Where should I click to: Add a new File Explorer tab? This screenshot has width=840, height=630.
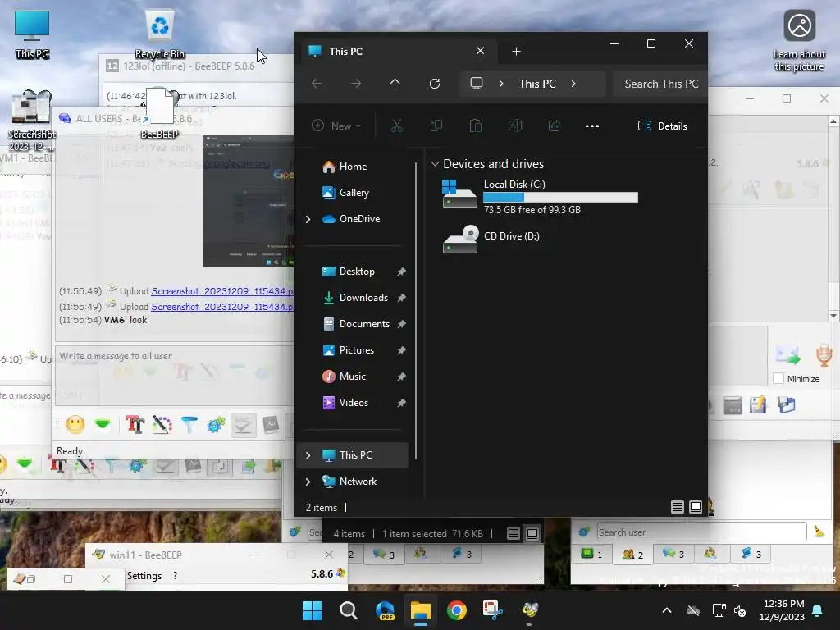tap(516, 52)
